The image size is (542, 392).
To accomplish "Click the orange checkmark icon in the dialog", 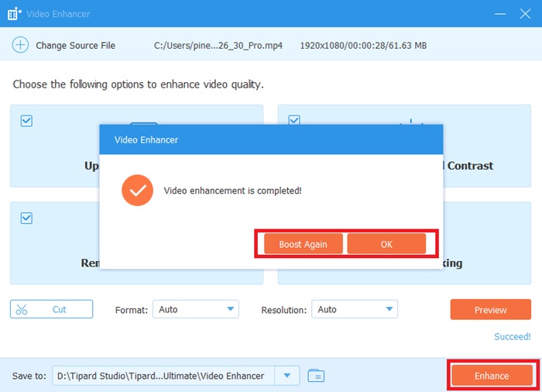I will tap(138, 191).
